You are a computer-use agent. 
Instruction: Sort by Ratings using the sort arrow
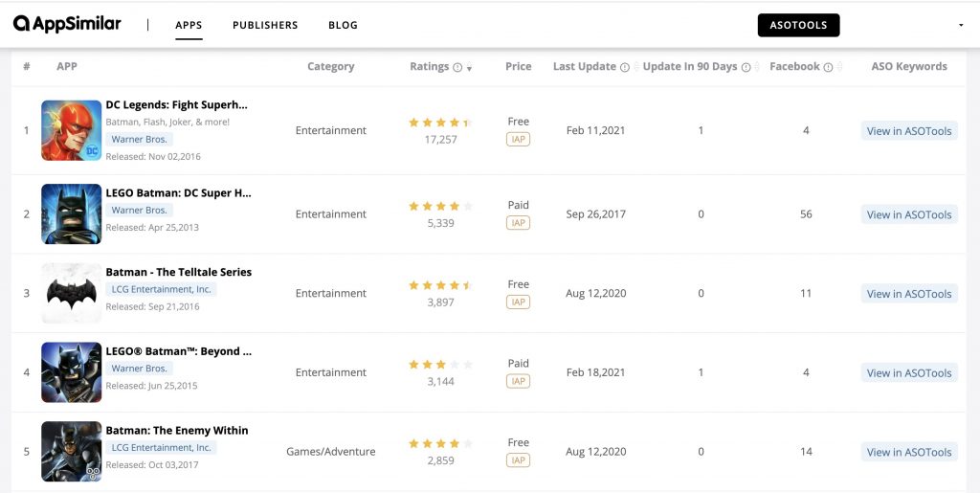(469, 67)
